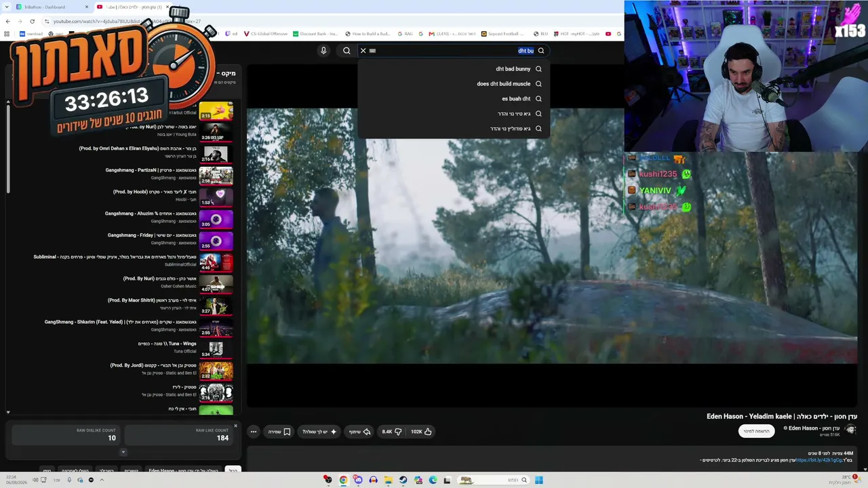Image resolution: width=868 pixels, height=488 pixels.
Task: Click the white subscribe button under the title
Action: click(x=756, y=431)
